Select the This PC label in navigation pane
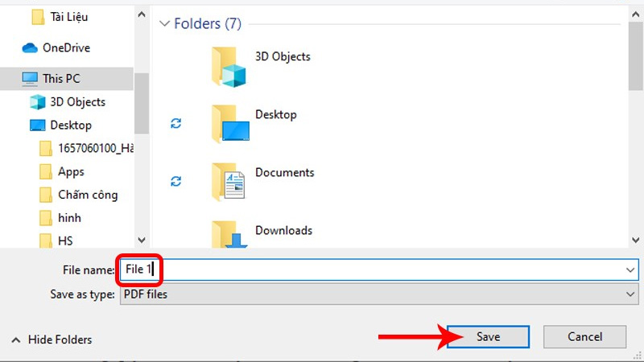This screenshot has width=644, height=362. [x=61, y=79]
